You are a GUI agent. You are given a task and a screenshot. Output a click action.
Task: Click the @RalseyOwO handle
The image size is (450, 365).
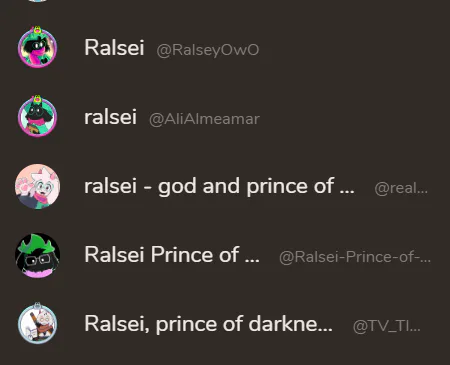[x=208, y=50]
